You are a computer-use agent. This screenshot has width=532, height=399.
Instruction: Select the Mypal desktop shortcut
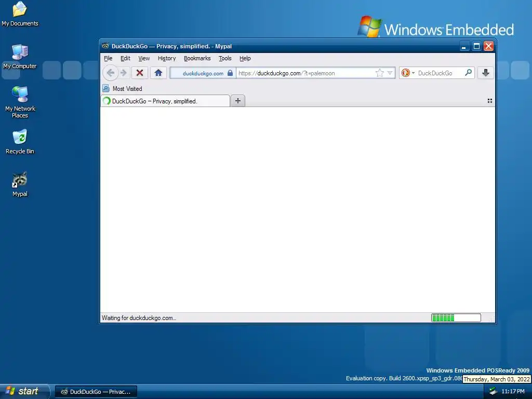(x=20, y=184)
